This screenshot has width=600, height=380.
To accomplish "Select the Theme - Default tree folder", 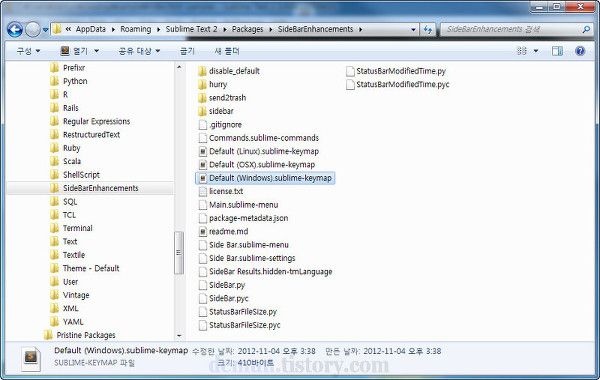I will tap(91, 268).
